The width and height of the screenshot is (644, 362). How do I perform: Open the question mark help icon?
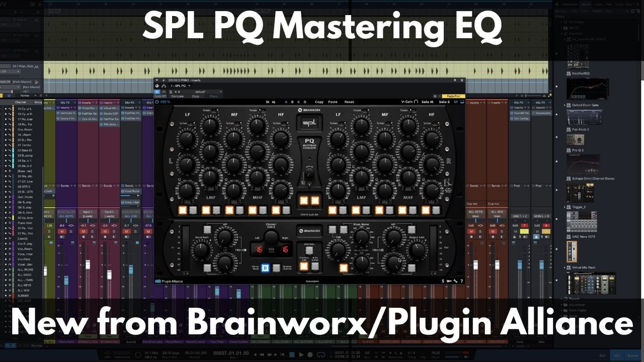461,281
